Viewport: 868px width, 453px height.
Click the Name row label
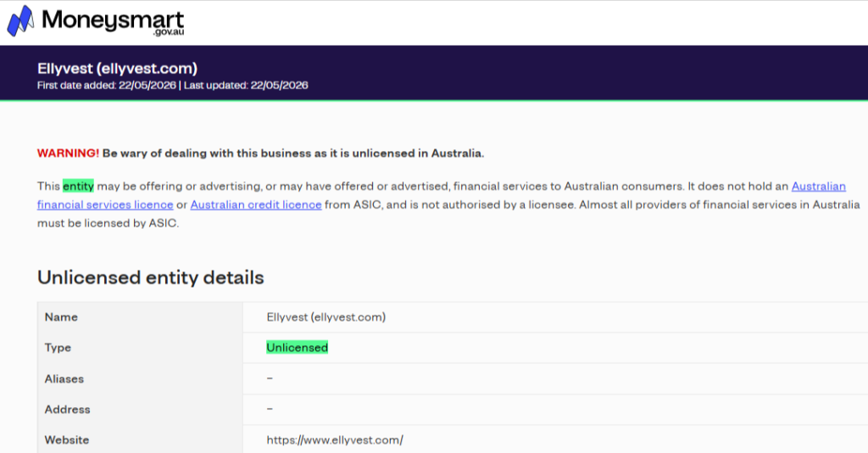point(61,317)
